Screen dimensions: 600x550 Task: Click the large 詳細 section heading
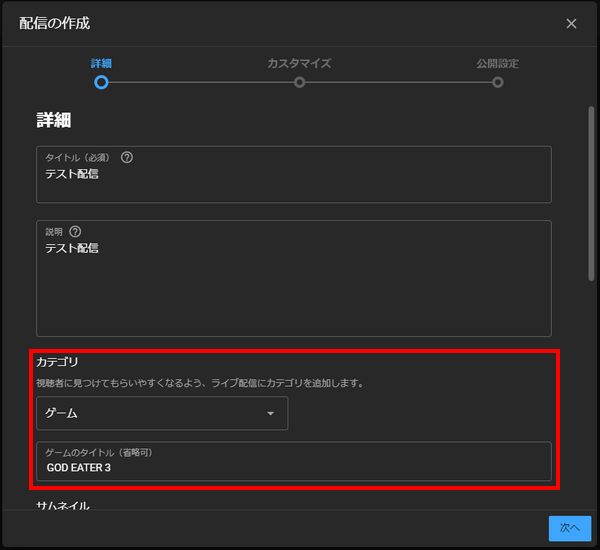(54, 120)
